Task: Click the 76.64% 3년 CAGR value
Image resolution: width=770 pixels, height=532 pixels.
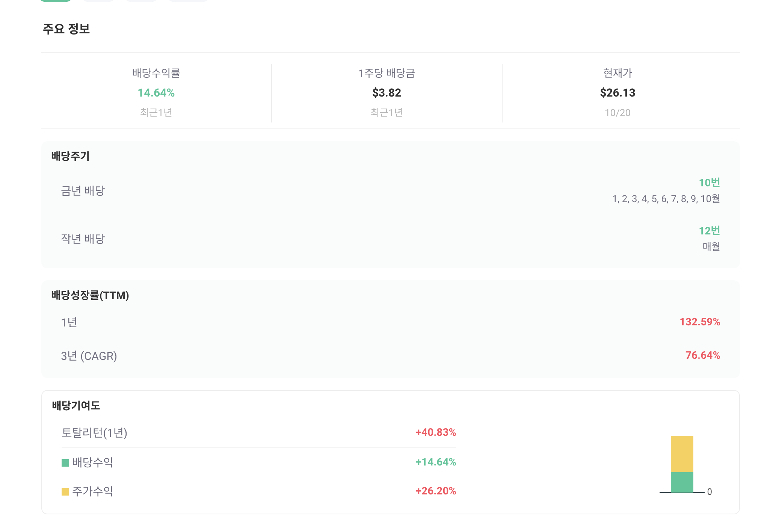Action: pyautogui.click(x=702, y=355)
